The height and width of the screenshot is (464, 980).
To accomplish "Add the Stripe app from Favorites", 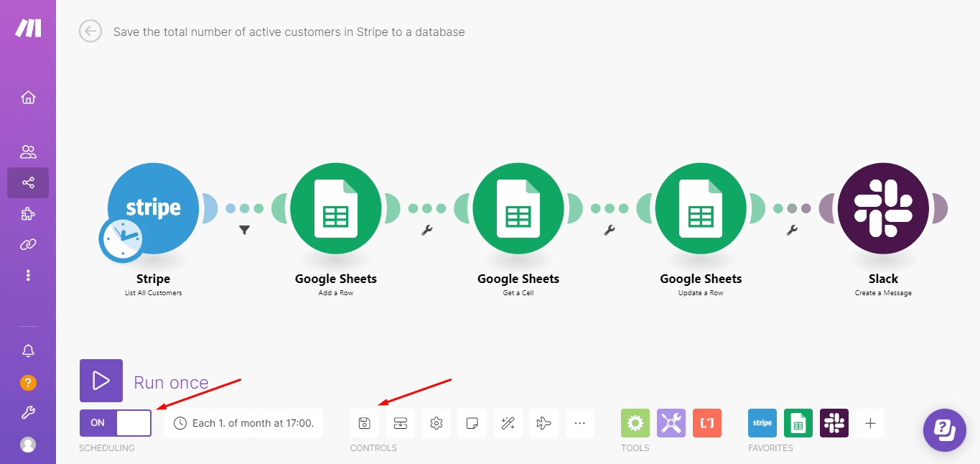I will click(x=762, y=423).
